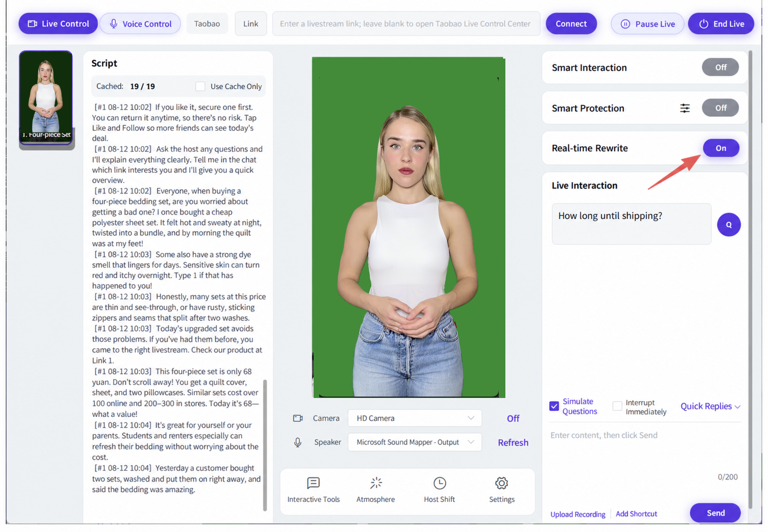Turn off Real-time Rewrite toggle

[x=721, y=148]
